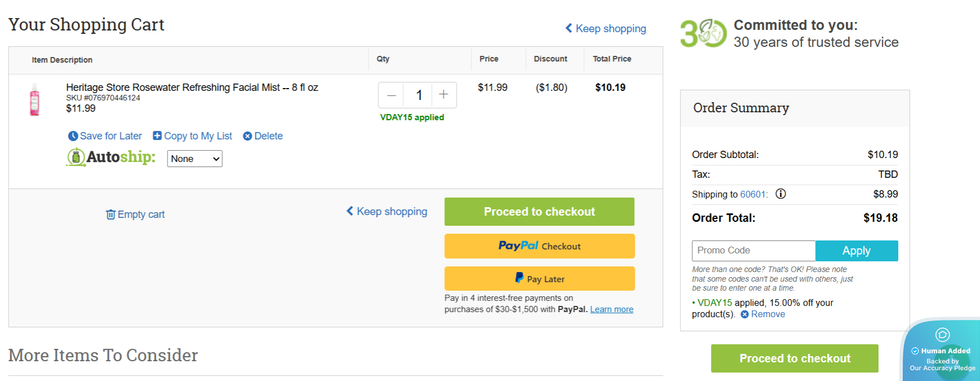Click the Copy to My List plus icon
The width and height of the screenshot is (980, 381).
[x=157, y=135]
